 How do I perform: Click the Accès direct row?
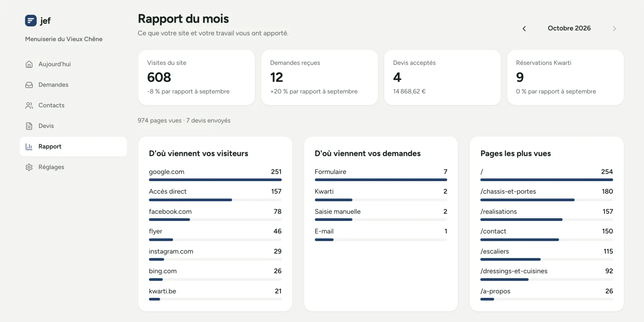(215, 194)
